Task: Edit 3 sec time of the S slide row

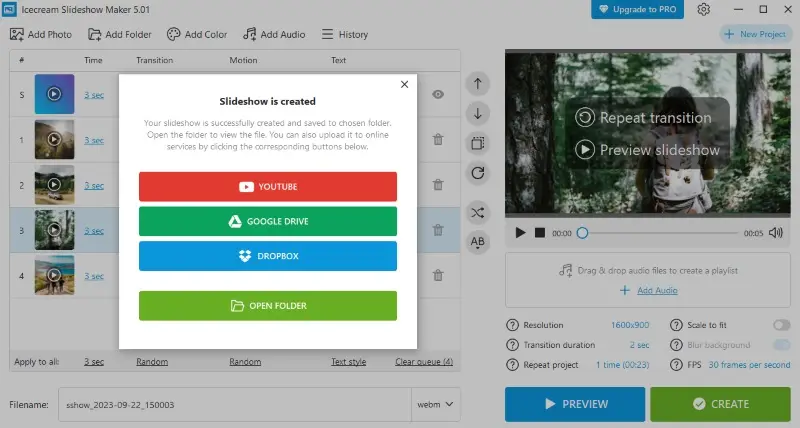Action: pos(94,95)
